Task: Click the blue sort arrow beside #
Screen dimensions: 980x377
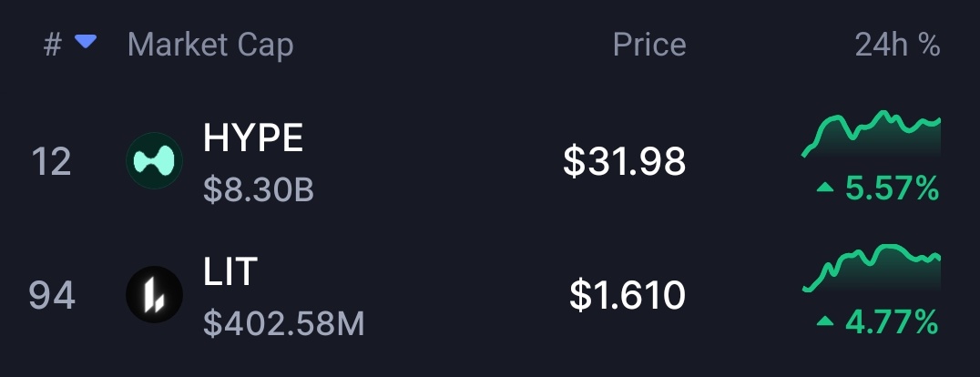Action: 86,42
